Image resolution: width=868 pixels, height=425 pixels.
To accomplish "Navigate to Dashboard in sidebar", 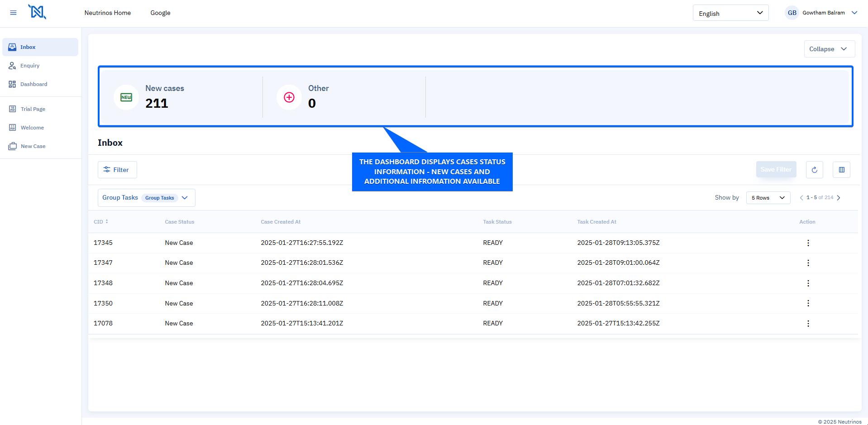I will pyautogui.click(x=33, y=84).
